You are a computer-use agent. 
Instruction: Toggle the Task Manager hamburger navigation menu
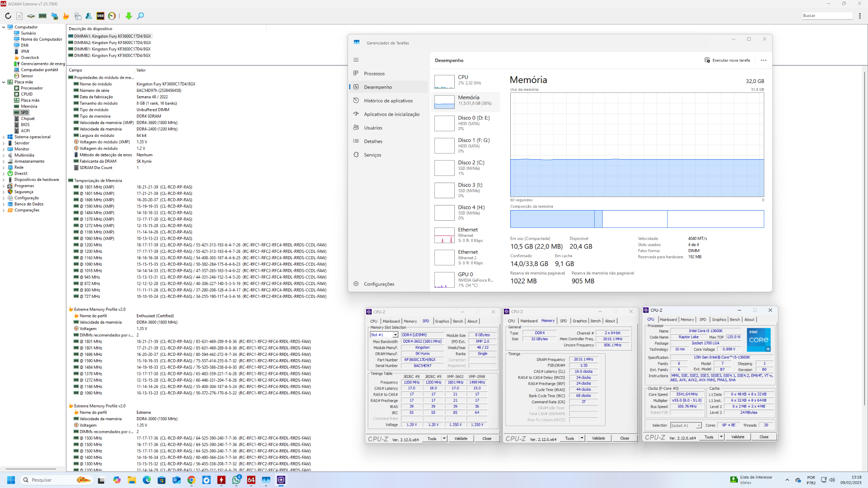356,60
